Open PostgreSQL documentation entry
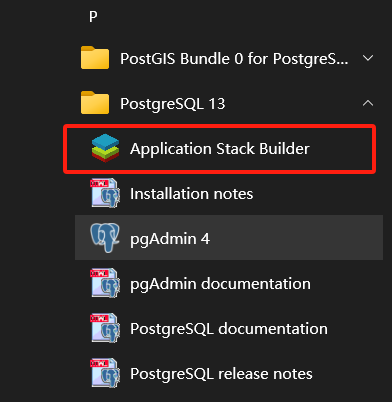The width and height of the screenshot is (392, 402). [x=229, y=329]
